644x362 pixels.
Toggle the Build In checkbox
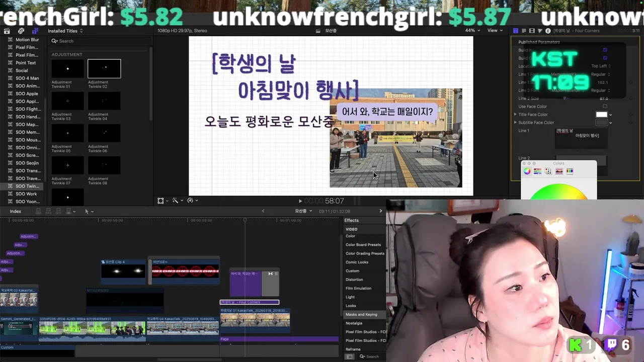point(605,50)
